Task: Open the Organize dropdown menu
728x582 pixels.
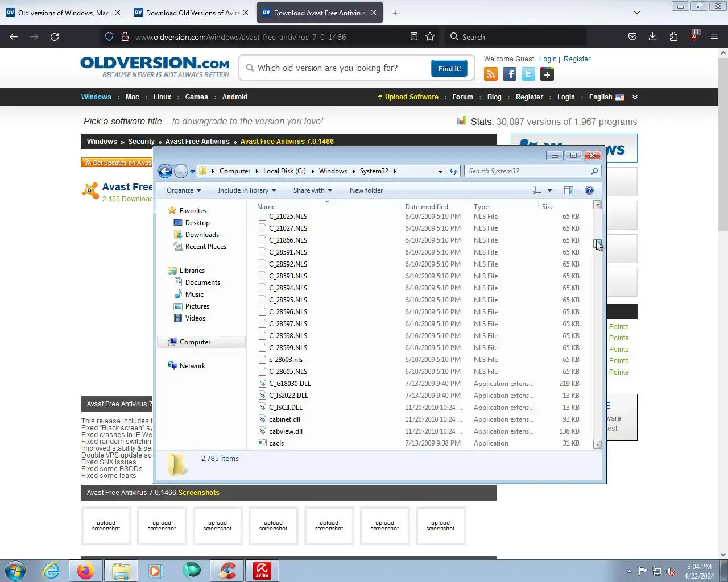Action: (184, 190)
